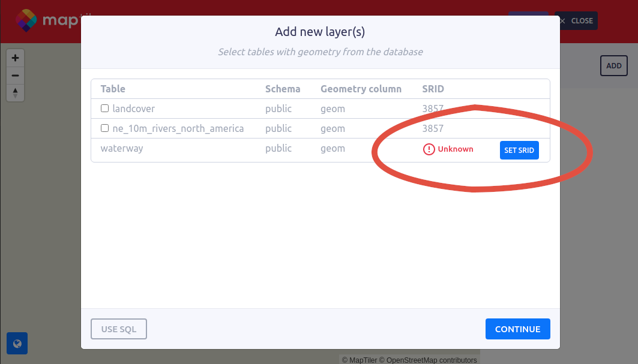
Task: Click the SRID column header
Action: coord(433,89)
